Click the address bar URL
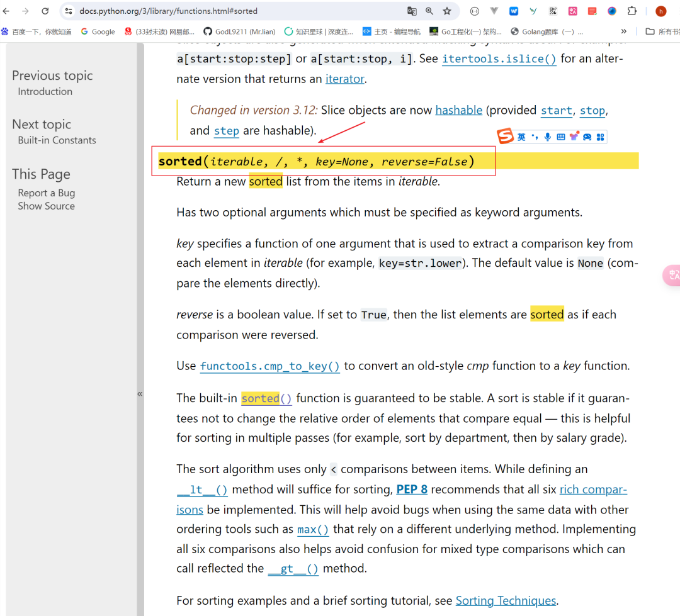 click(x=168, y=11)
